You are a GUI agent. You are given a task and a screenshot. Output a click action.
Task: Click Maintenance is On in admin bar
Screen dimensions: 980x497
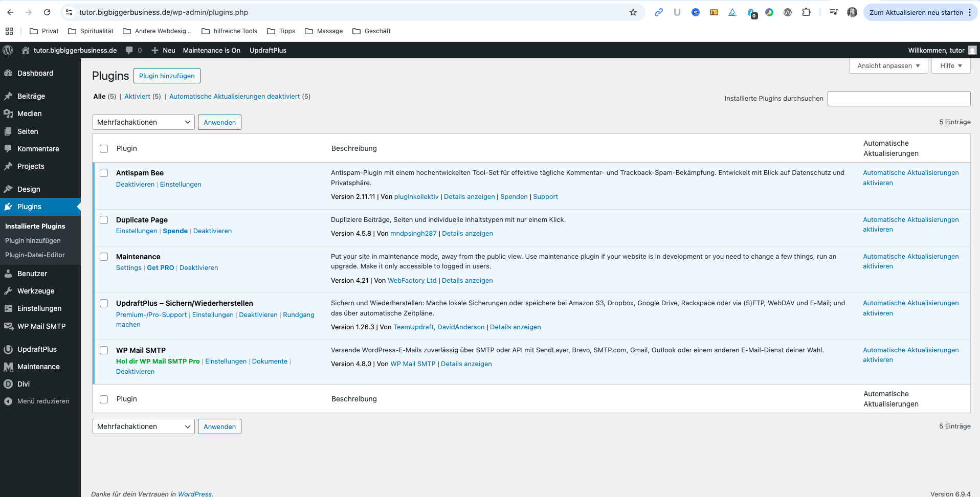click(x=212, y=50)
